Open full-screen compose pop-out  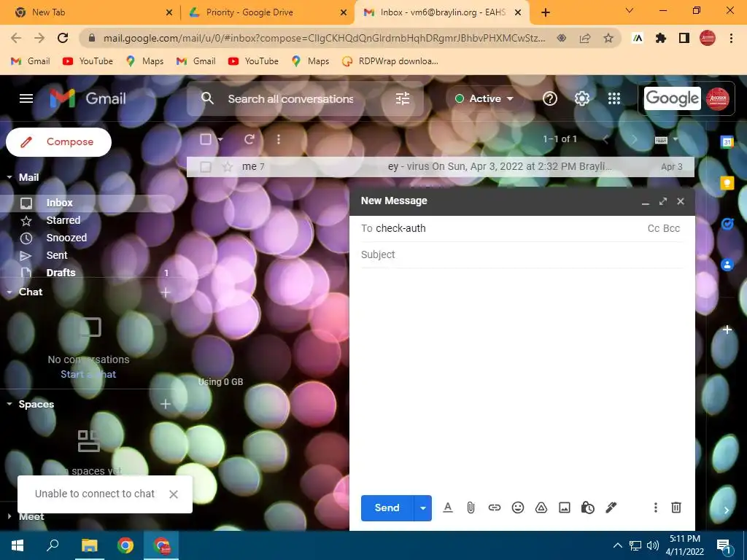tap(663, 201)
